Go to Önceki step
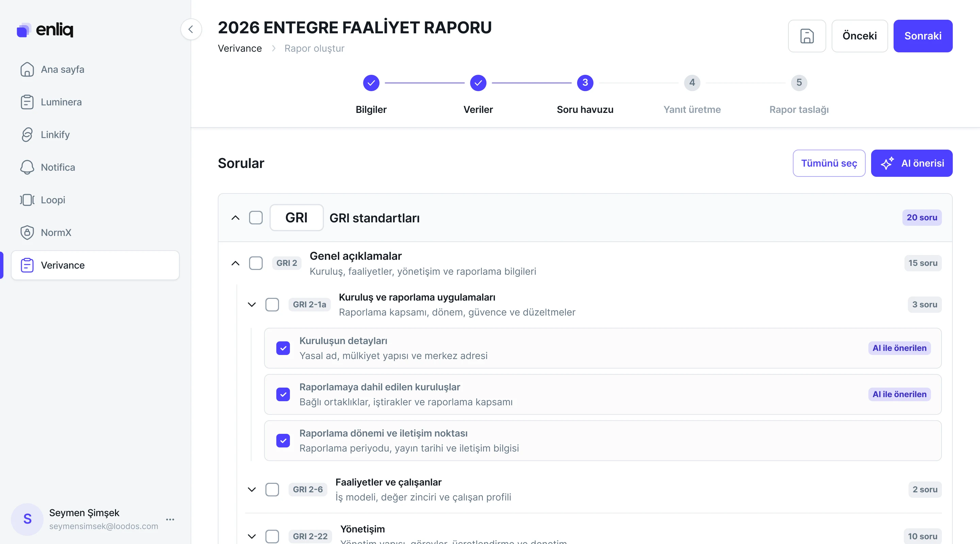This screenshot has width=980, height=544. [860, 36]
